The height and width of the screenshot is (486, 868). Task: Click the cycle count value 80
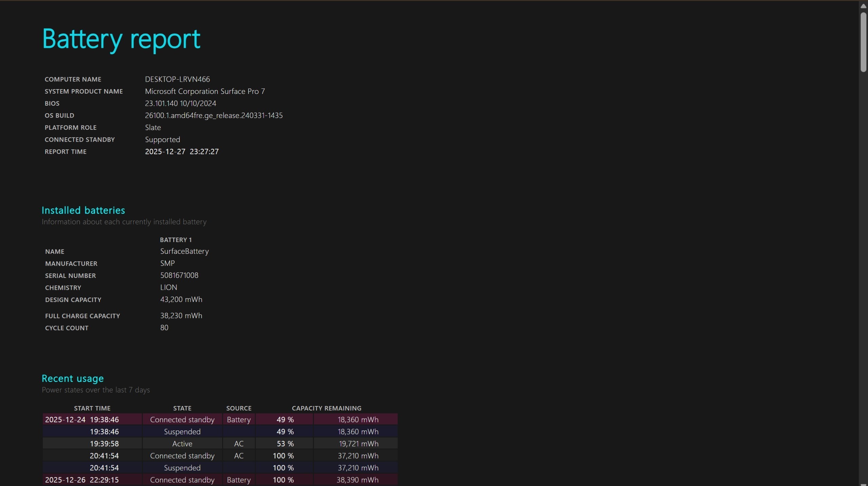(164, 328)
